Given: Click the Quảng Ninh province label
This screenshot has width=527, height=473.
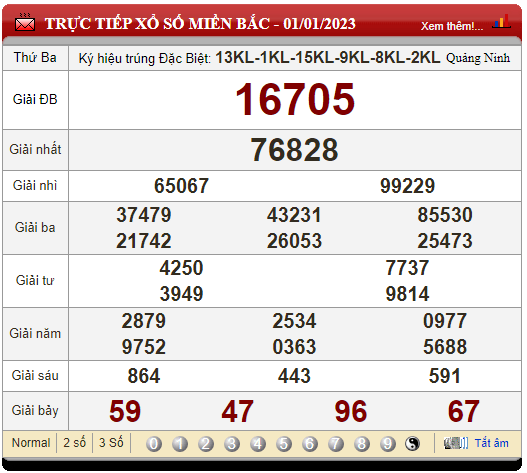Looking at the screenshot, I should (478, 58).
